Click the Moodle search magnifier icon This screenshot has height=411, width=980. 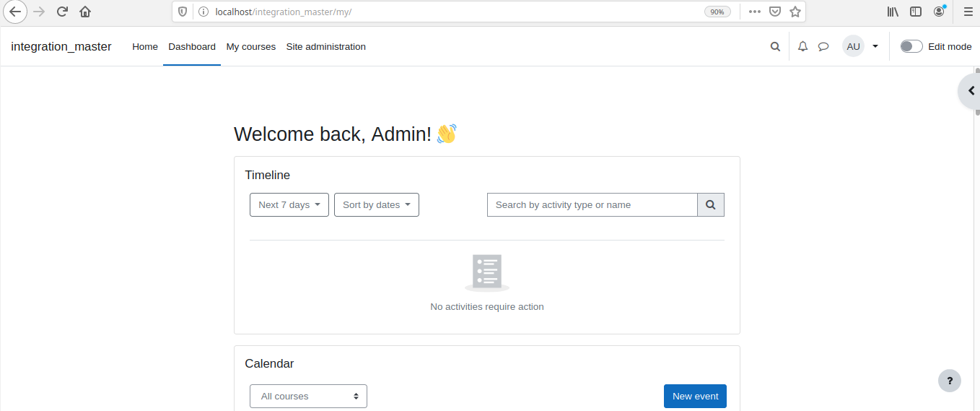pyautogui.click(x=775, y=46)
